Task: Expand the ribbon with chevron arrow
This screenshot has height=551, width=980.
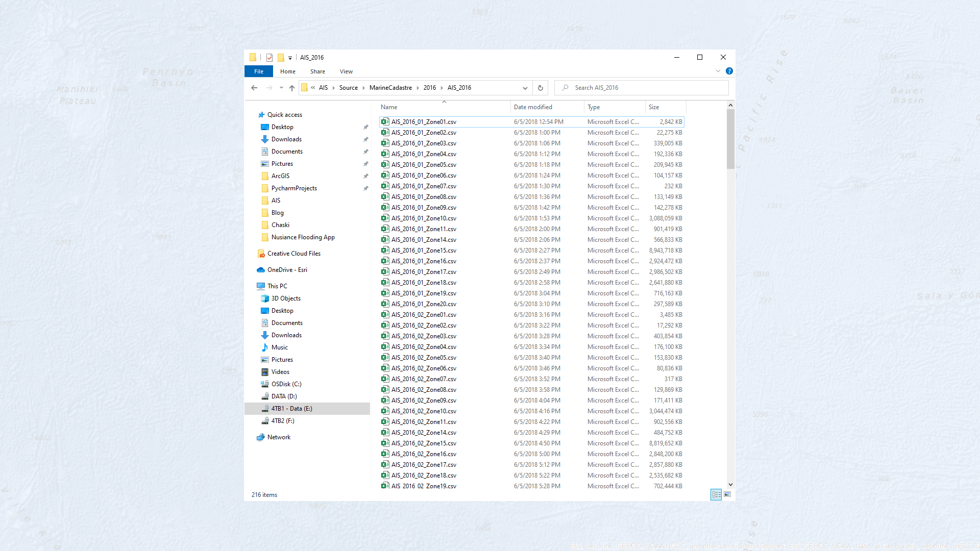Action: [x=718, y=71]
